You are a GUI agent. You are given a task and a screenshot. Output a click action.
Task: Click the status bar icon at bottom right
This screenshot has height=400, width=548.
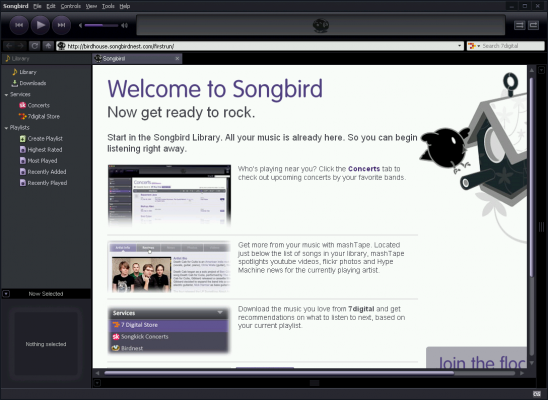pyautogui.click(x=536, y=394)
